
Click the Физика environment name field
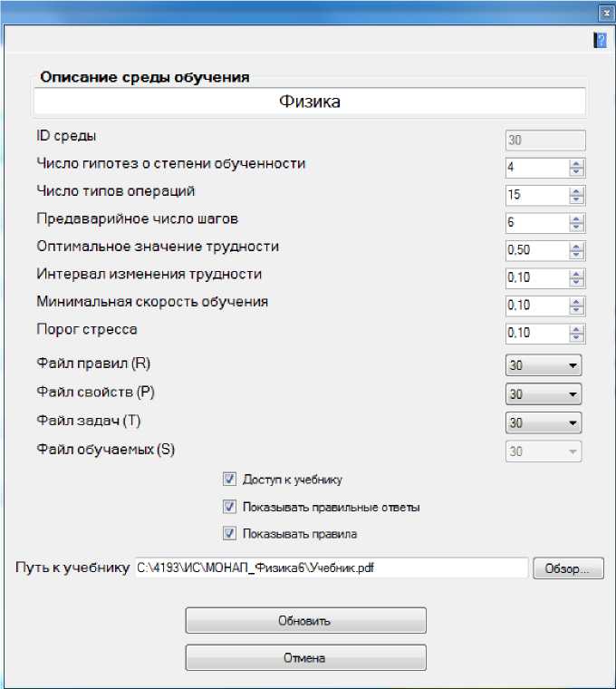(x=310, y=101)
